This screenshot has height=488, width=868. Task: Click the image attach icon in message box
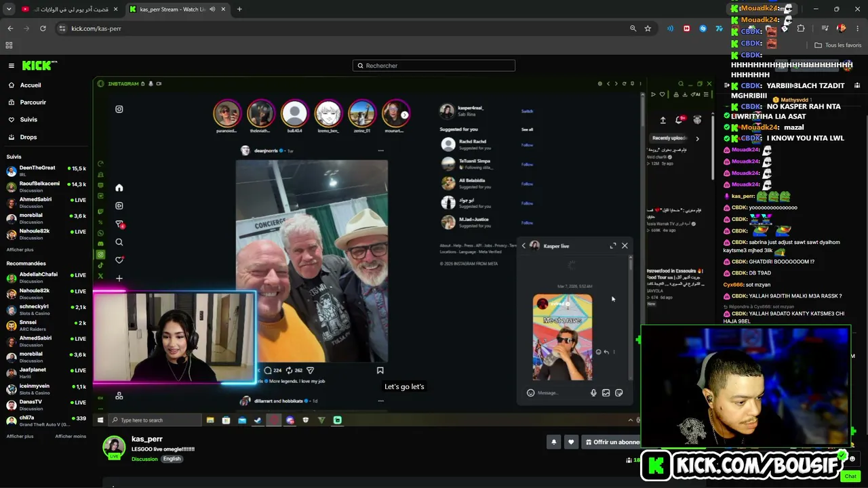(606, 393)
